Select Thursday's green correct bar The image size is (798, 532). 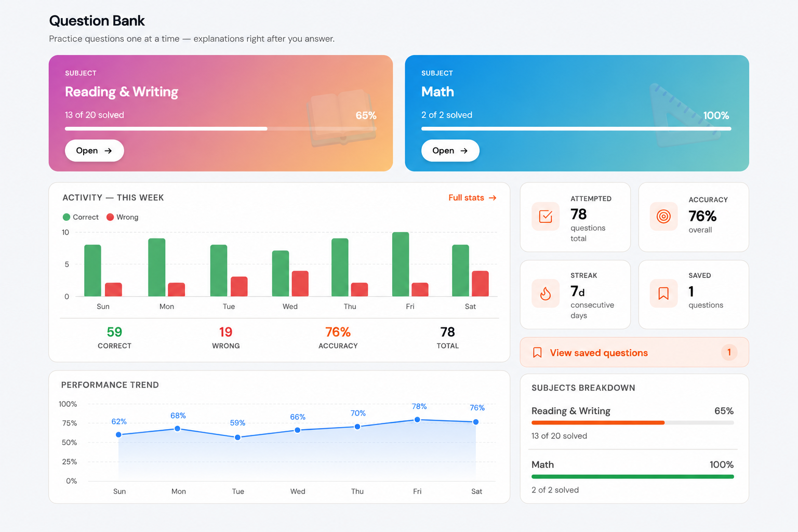click(340, 268)
